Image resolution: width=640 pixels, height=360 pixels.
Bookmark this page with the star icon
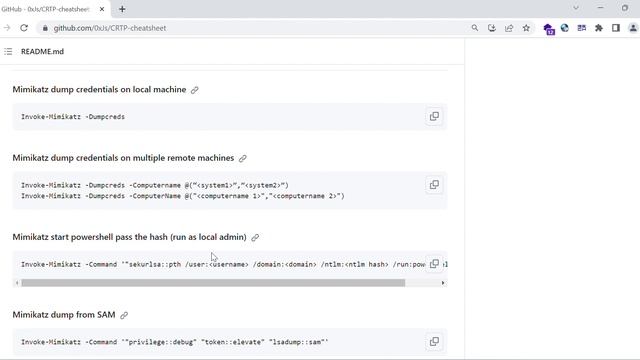[526, 28]
